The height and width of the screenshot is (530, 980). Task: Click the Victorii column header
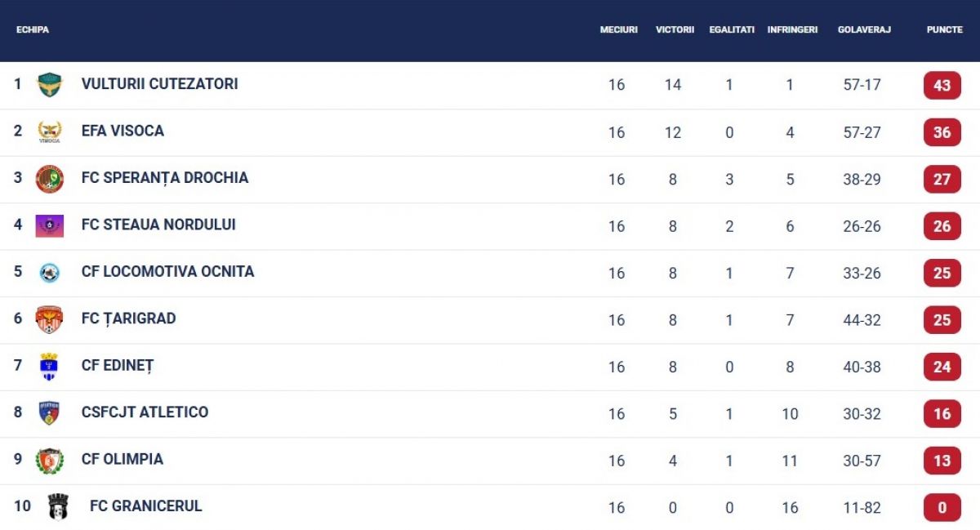tap(675, 29)
